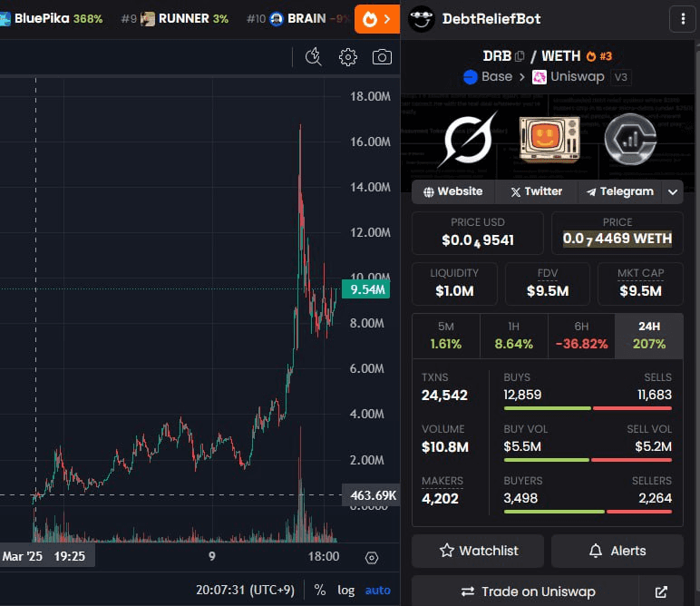Add DRB to Watchlist
The height and width of the screenshot is (606, 700).
478,551
